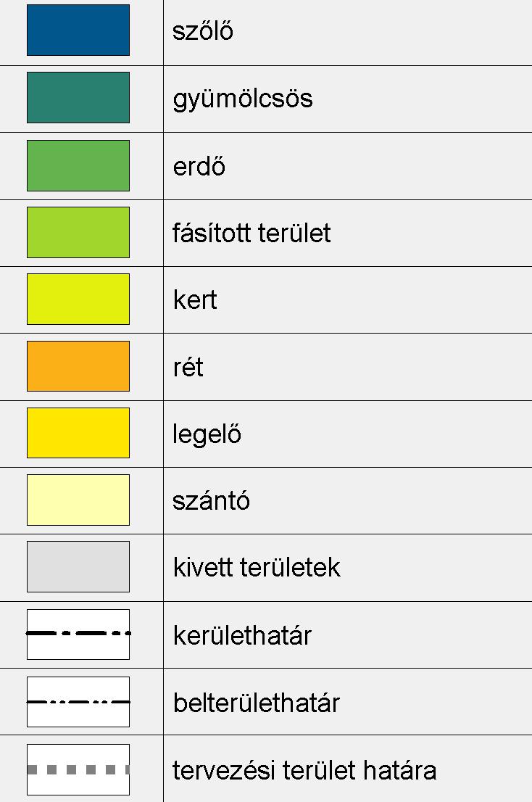The width and height of the screenshot is (532, 802).
Task: Select the gray kivett területek swatch
Action: click(x=78, y=567)
